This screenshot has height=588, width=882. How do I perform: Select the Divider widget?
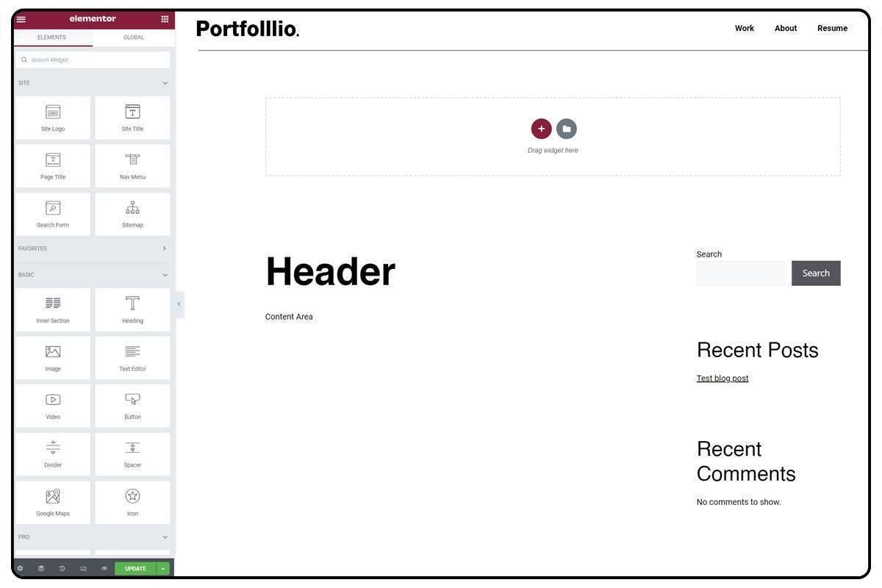coord(53,453)
